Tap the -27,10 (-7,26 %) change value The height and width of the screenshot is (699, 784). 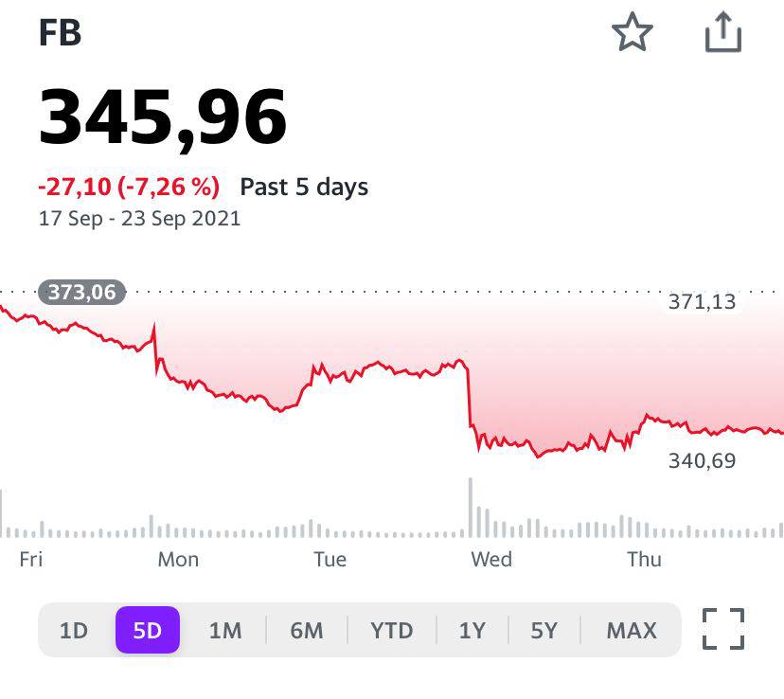pyautogui.click(x=128, y=187)
